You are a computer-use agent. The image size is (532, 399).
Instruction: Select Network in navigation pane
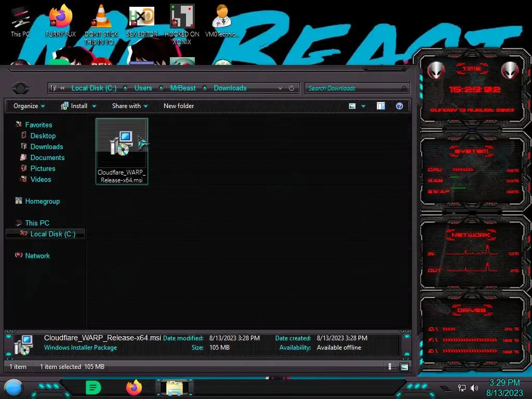37,256
